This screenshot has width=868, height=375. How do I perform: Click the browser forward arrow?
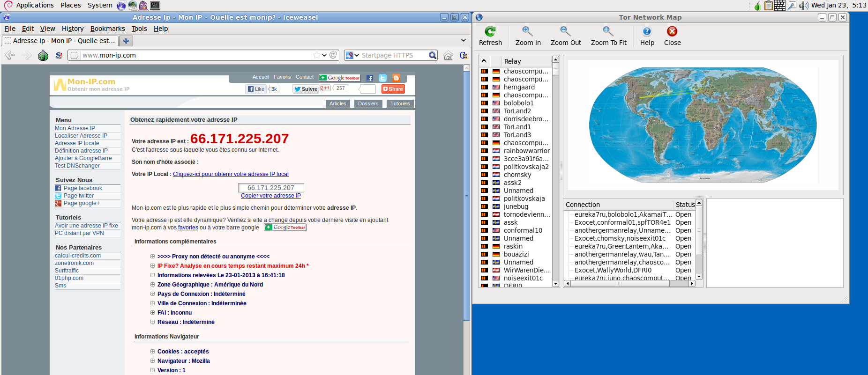click(x=27, y=55)
